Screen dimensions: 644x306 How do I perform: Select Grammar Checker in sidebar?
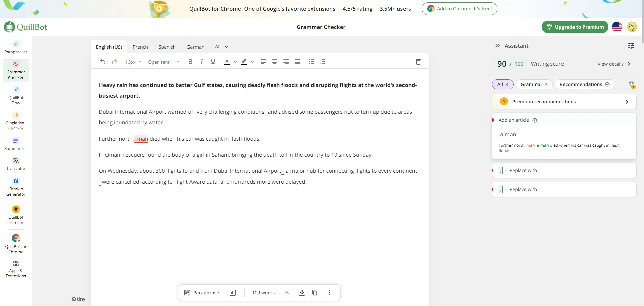pos(16,70)
